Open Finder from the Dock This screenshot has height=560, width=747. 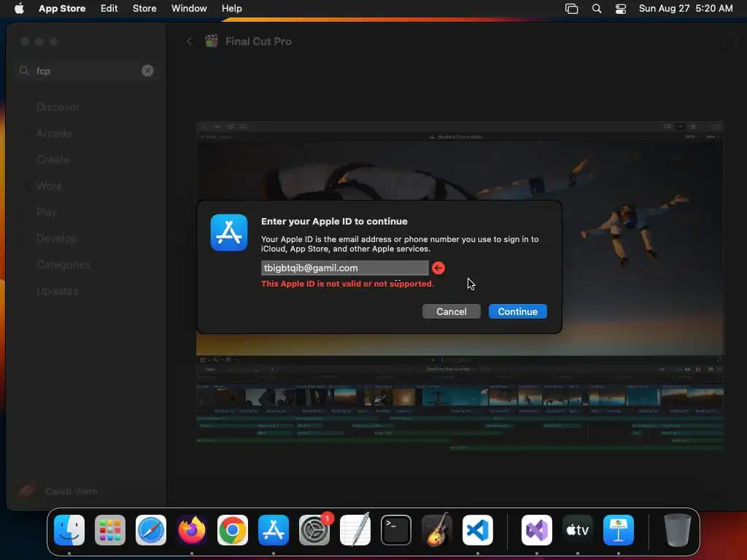[69, 530]
